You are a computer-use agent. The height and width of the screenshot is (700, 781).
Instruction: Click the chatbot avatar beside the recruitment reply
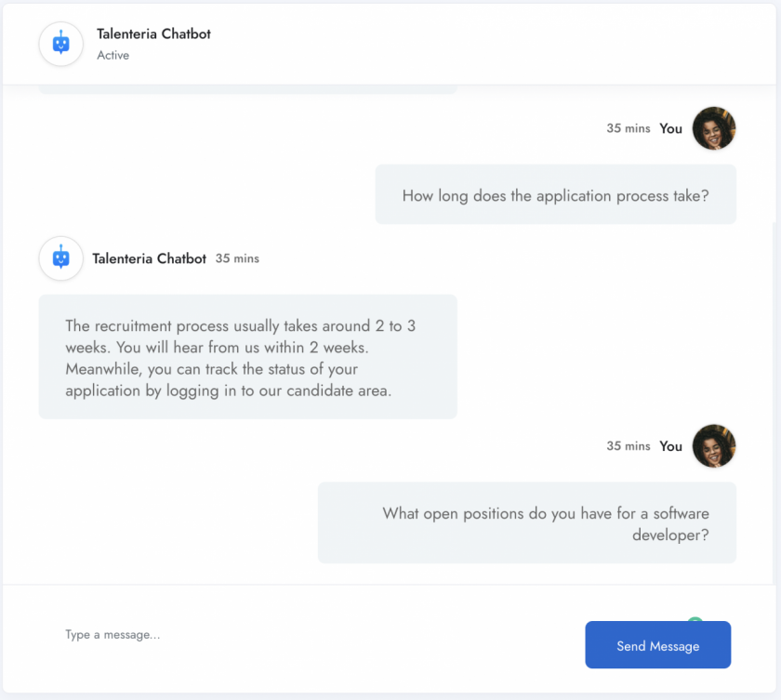tap(61, 258)
